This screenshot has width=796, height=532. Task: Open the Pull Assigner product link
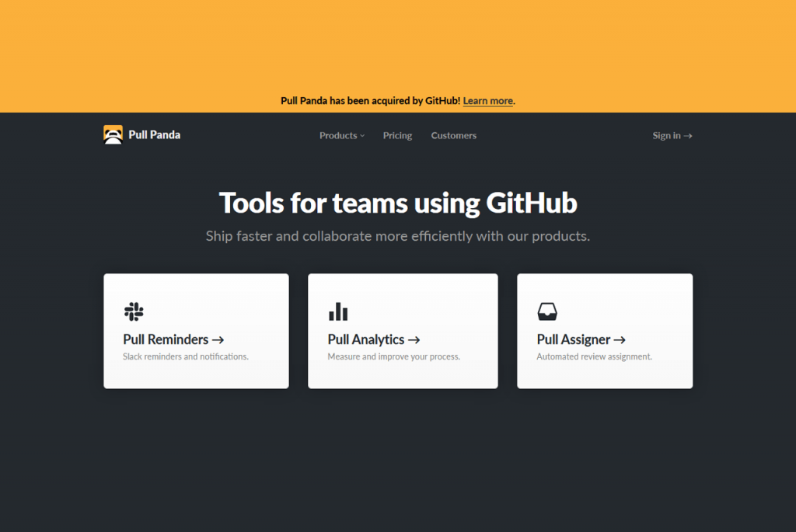click(573, 339)
